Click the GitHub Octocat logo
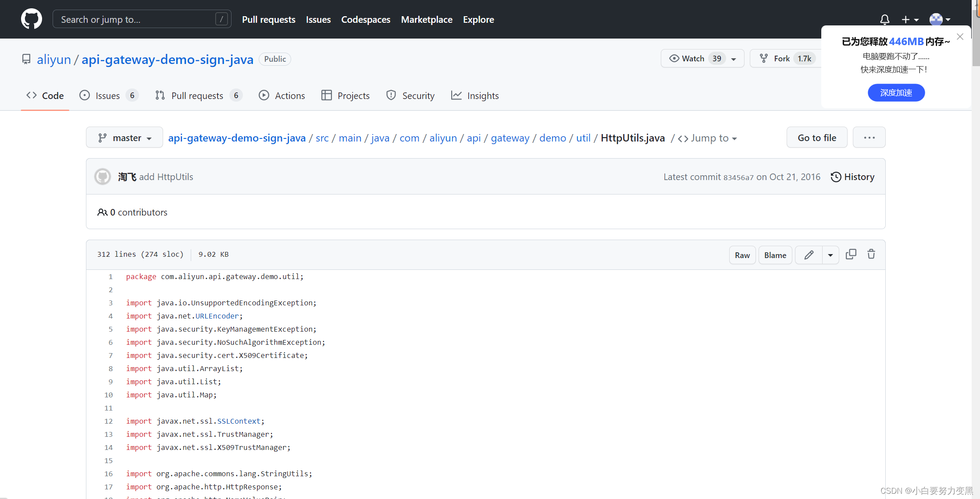Image resolution: width=980 pixels, height=499 pixels. pyautogui.click(x=32, y=19)
